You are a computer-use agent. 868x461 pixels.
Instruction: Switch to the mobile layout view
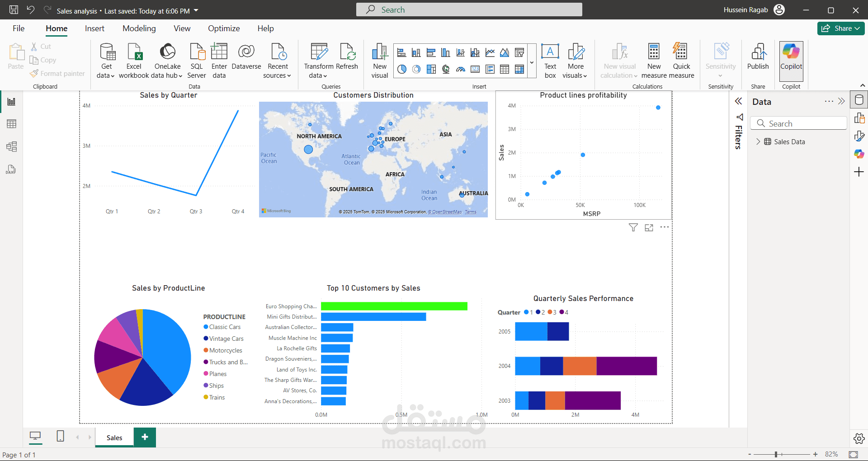point(60,436)
